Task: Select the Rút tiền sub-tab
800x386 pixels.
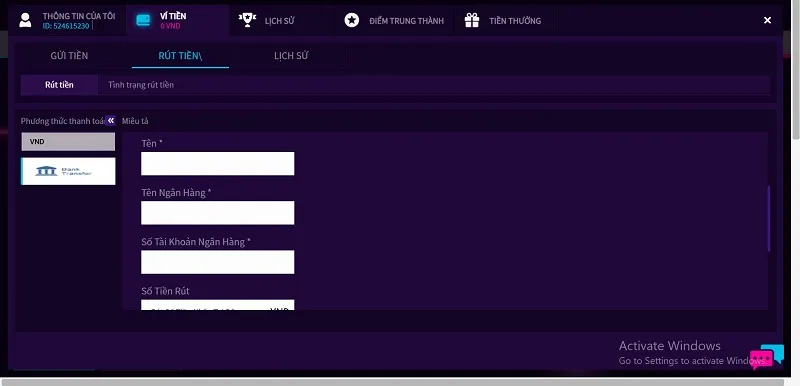Action: coord(59,85)
